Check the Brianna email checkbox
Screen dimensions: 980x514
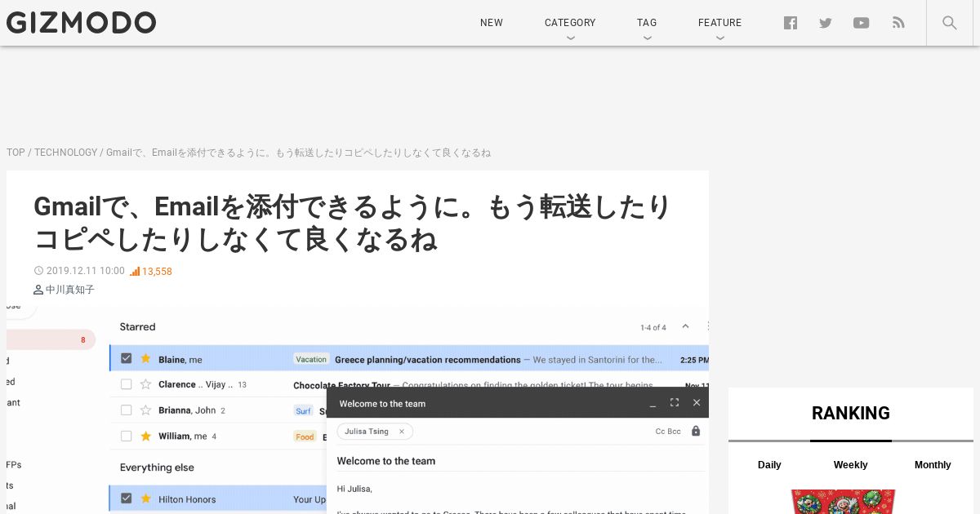pos(126,410)
